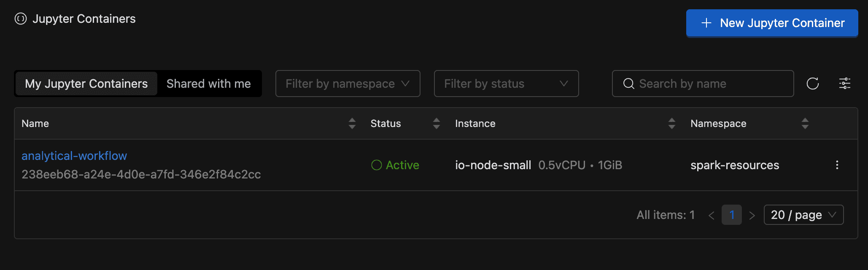Change the 20 / page size selector
The image size is (868, 270).
tap(803, 215)
